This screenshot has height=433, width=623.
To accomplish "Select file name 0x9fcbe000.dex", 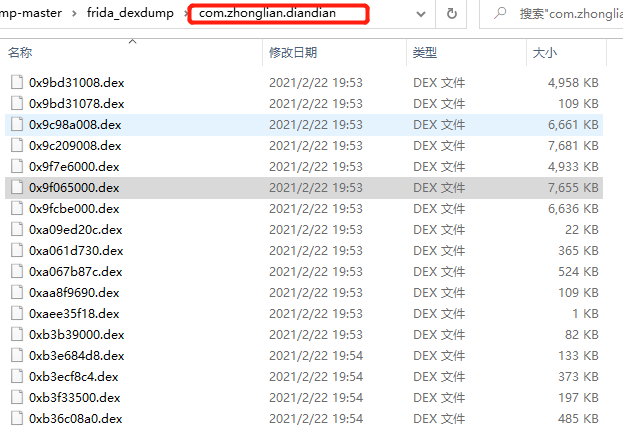I will tap(74, 209).
